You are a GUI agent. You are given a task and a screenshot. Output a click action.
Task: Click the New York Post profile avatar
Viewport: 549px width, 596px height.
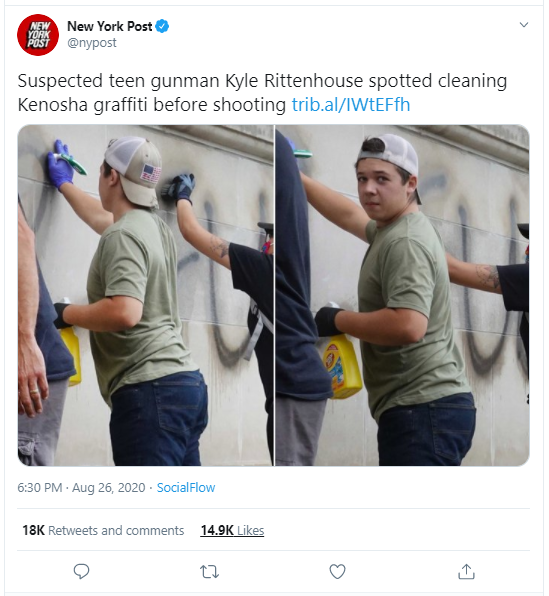coord(38,35)
